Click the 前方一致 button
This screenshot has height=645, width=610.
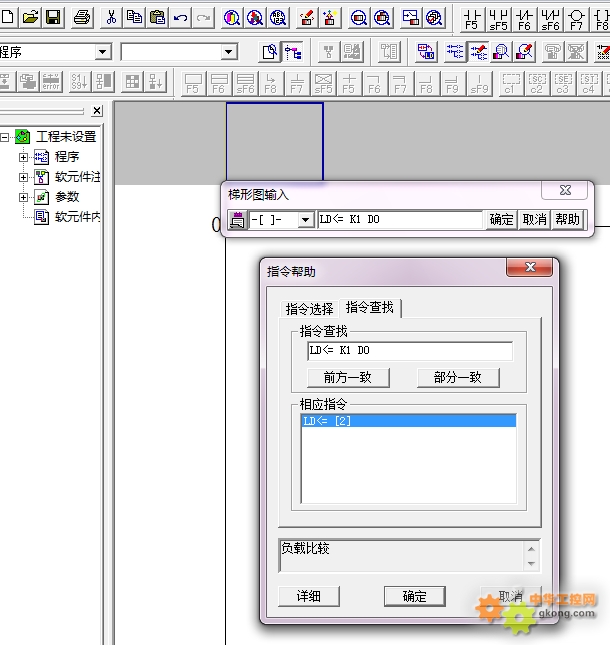(347, 377)
